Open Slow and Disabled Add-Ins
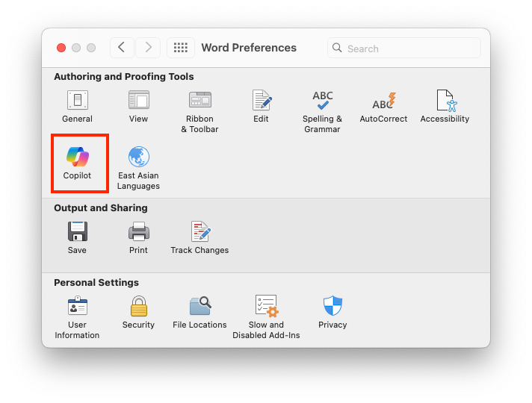The height and width of the screenshot is (403, 532). point(266,307)
